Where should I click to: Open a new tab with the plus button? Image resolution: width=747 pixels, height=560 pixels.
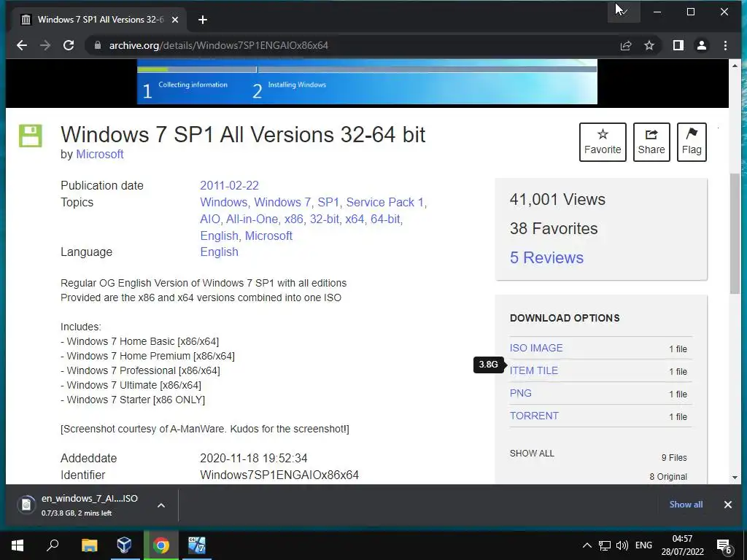click(203, 20)
